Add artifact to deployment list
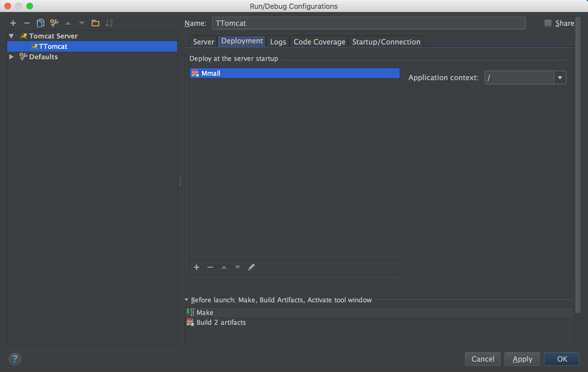This screenshot has width=588, height=372. pyautogui.click(x=197, y=267)
